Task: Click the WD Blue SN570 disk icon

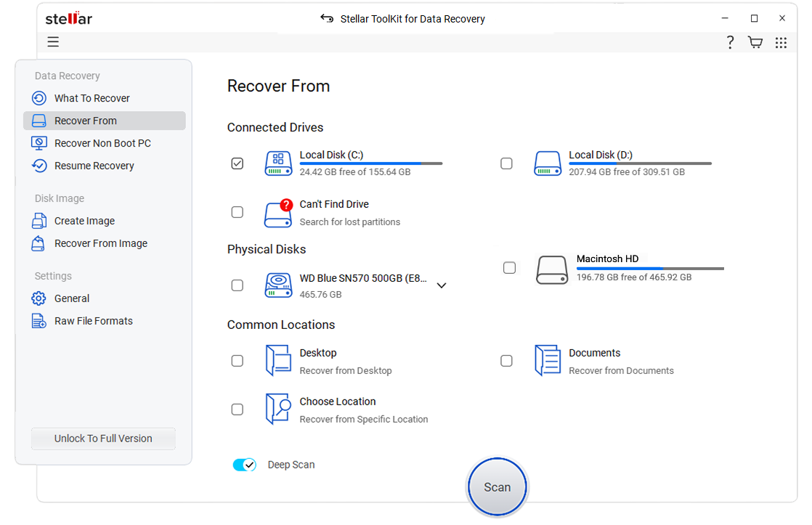Action: click(279, 285)
